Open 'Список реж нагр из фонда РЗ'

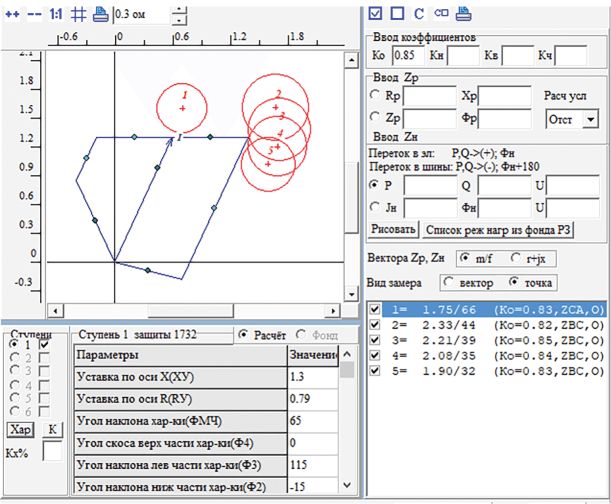click(498, 230)
